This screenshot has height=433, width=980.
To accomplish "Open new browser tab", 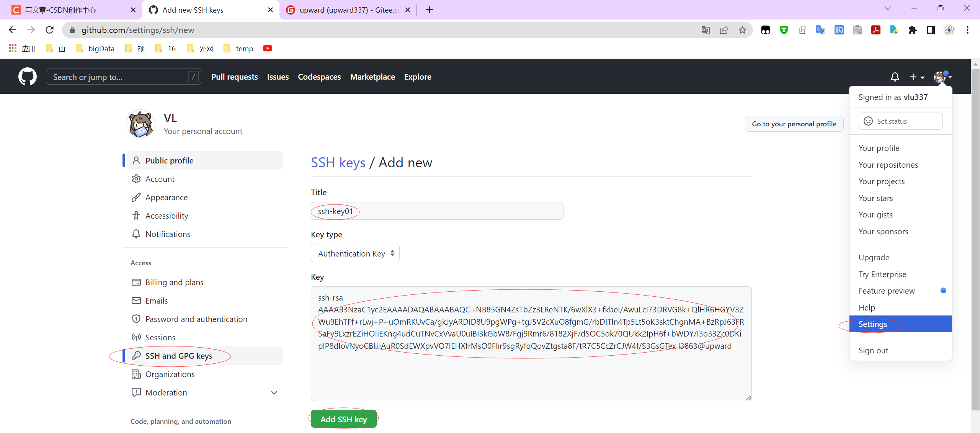I will [430, 10].
